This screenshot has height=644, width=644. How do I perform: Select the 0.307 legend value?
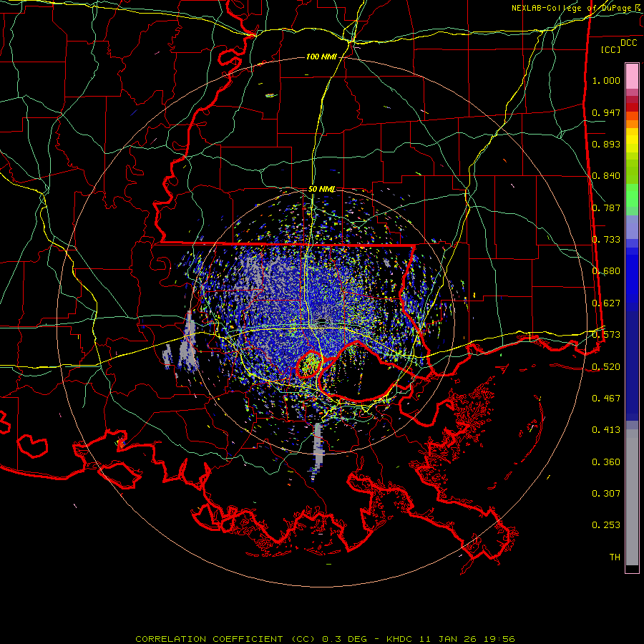pyautogui.click(x=606, y=494)
